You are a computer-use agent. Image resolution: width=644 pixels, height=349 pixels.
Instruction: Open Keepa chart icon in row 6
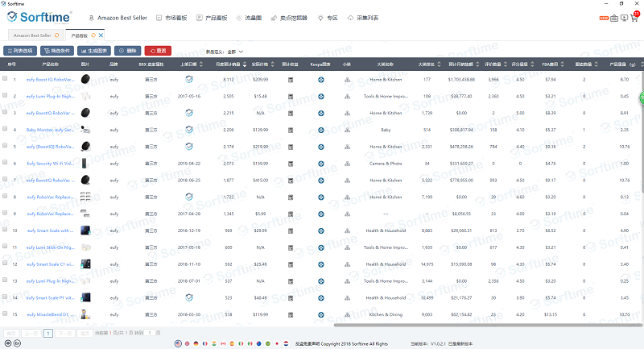coord(321,164)
